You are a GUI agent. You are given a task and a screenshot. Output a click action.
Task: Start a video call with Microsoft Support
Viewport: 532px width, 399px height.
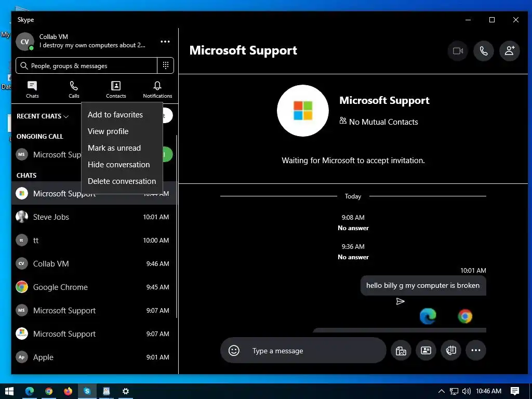pos(458,51)
